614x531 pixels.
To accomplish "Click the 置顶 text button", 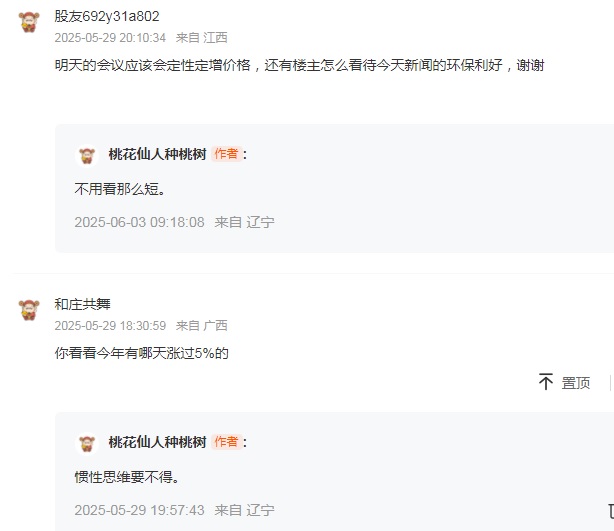I will click(x=576, y=382).
